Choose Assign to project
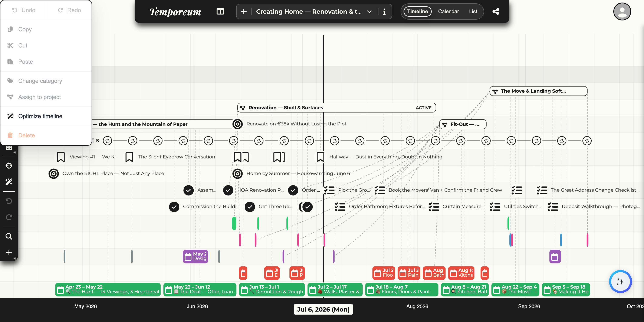This screenshot has height=322, width=644. (x=46, y=97)
